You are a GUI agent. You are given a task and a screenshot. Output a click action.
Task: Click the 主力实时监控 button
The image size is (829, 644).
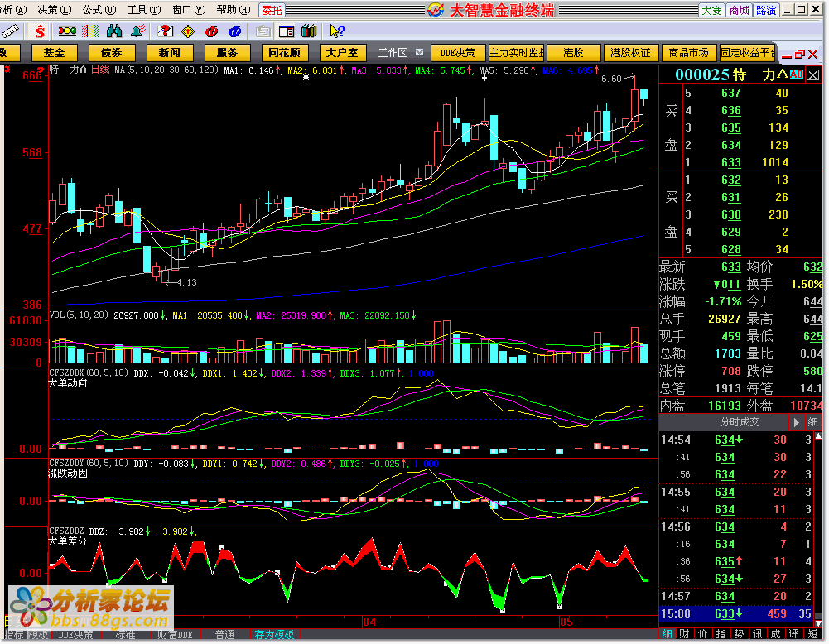(517, 53)
